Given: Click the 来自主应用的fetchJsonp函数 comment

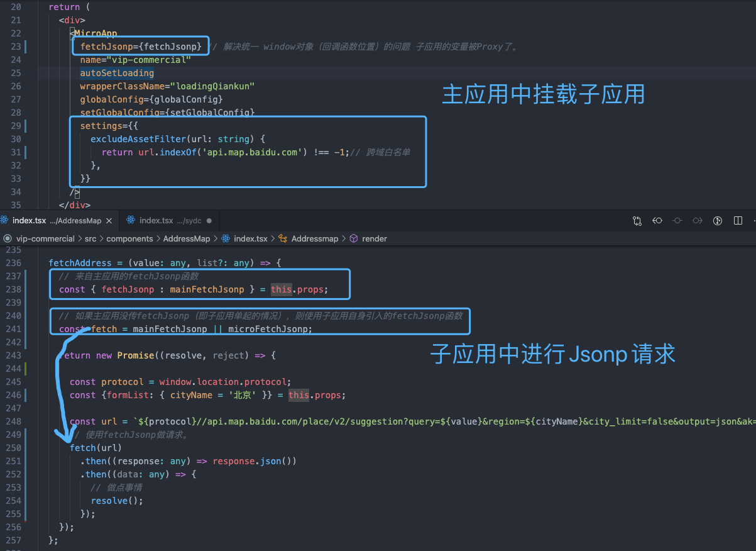Looking at the screenshot, I should (x=129, y=276).
